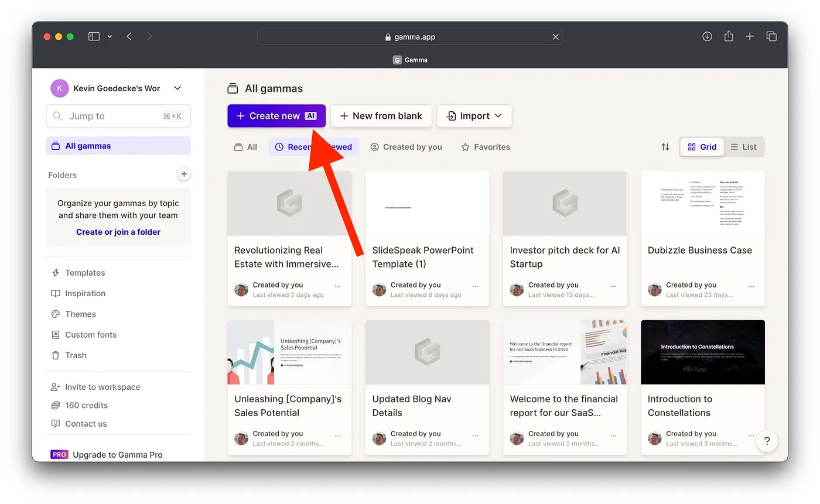Open a new tab with the plus icon
Screen dimensions: 820x504
(750, 36)
